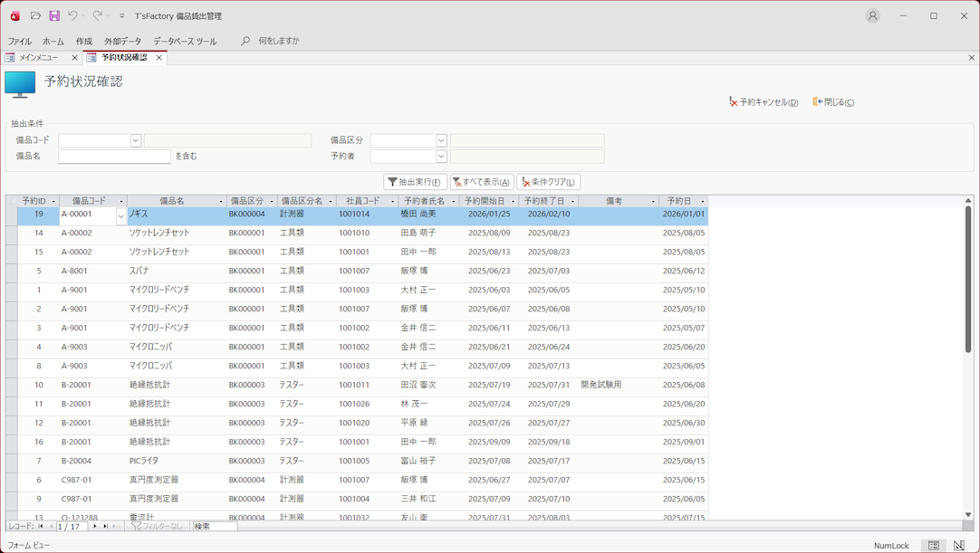
Task: Open the 備品コード filter dropdown
Action: click(x=136, y=140)
